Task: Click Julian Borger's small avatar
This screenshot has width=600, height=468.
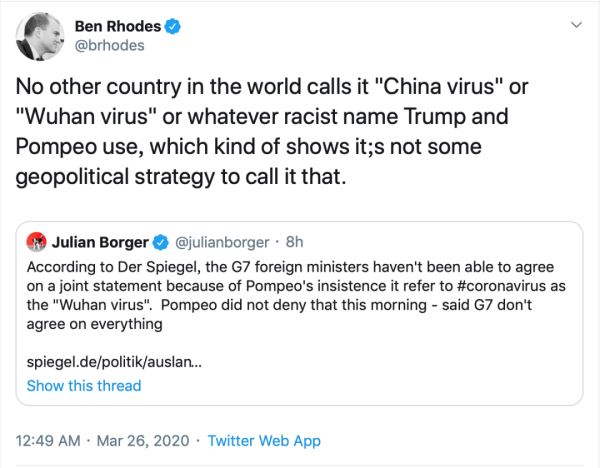Action: (x=36, y=242)
